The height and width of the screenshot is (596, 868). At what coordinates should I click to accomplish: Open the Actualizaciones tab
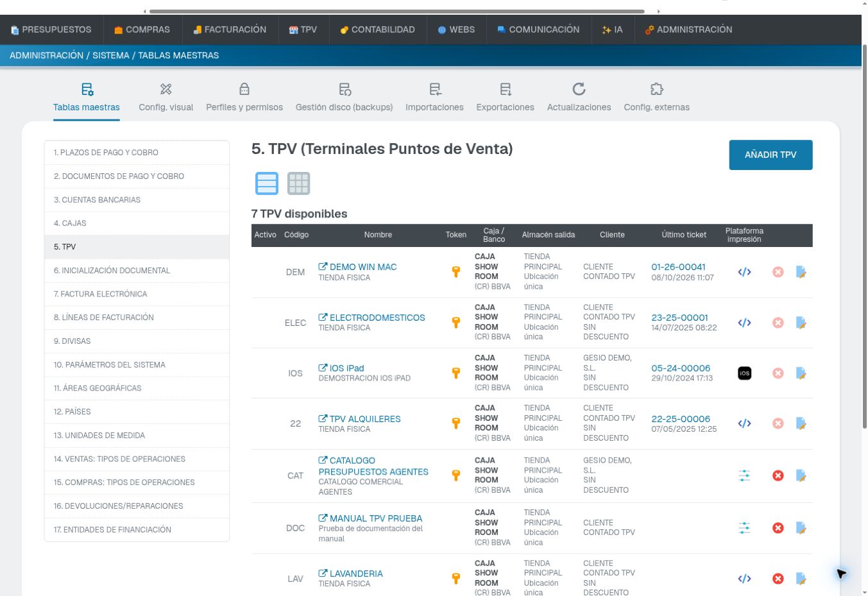click(x=579, y=98)
